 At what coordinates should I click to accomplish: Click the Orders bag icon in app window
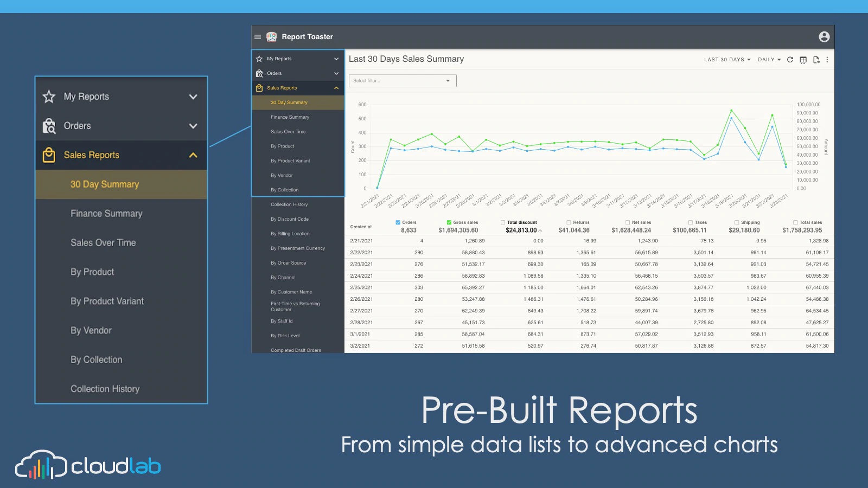[259, 73]
